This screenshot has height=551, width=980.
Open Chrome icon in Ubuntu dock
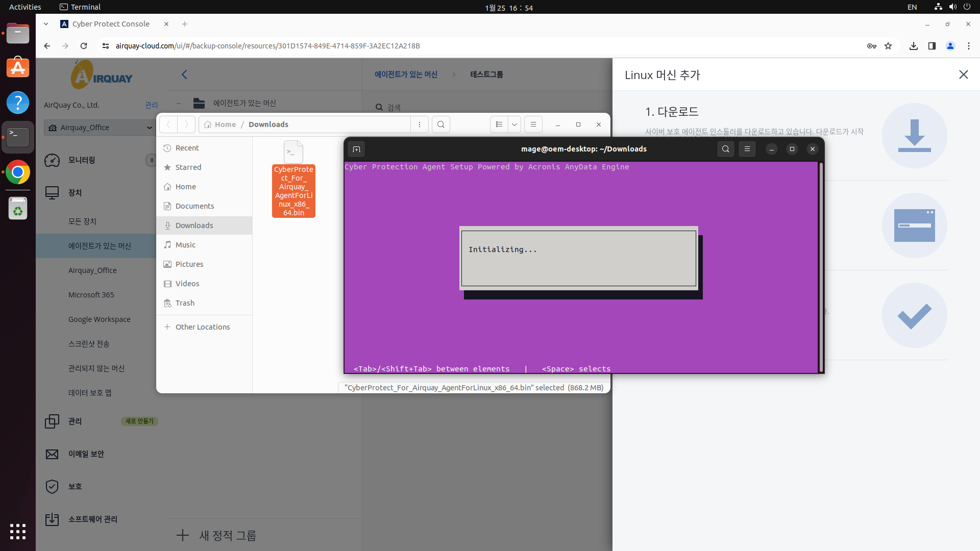tap(18, 172)
